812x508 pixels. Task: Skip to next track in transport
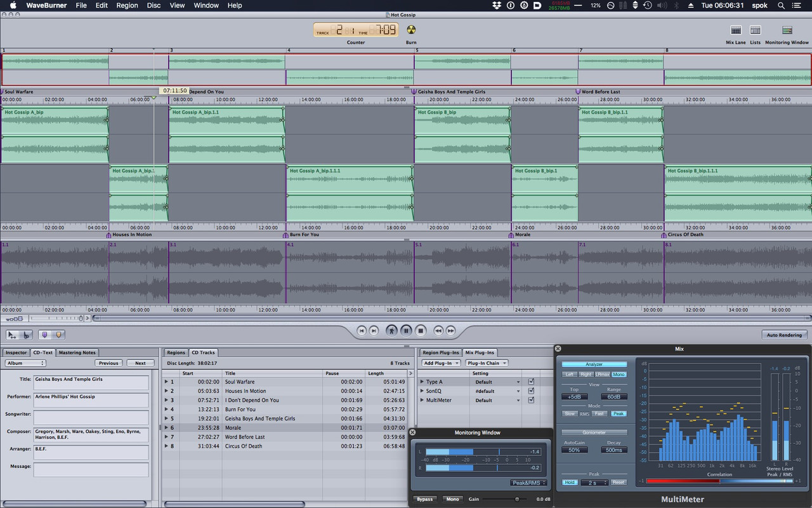tap(374, 331)
